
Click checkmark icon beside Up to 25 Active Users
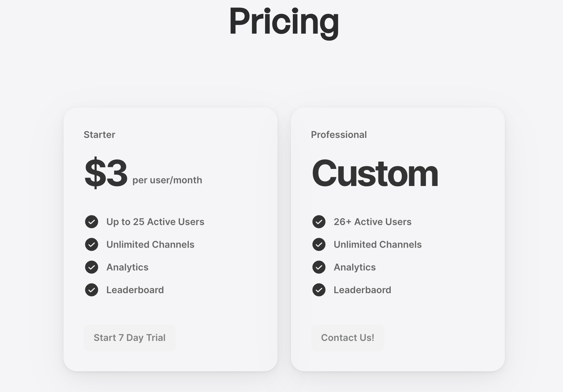92,222
